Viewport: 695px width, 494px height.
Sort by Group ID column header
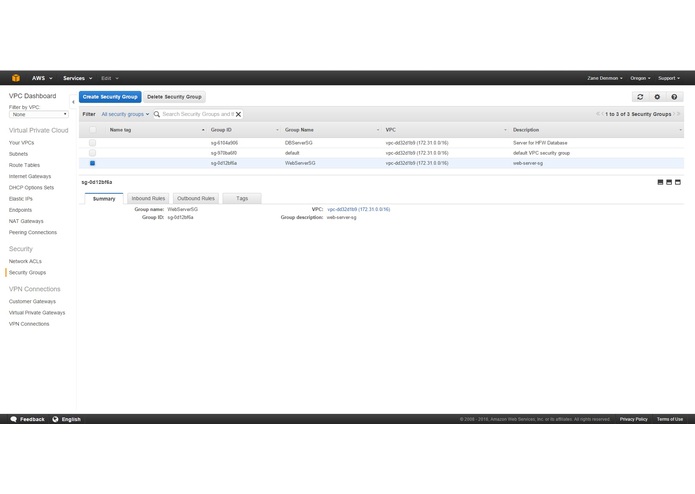[245, 130]
